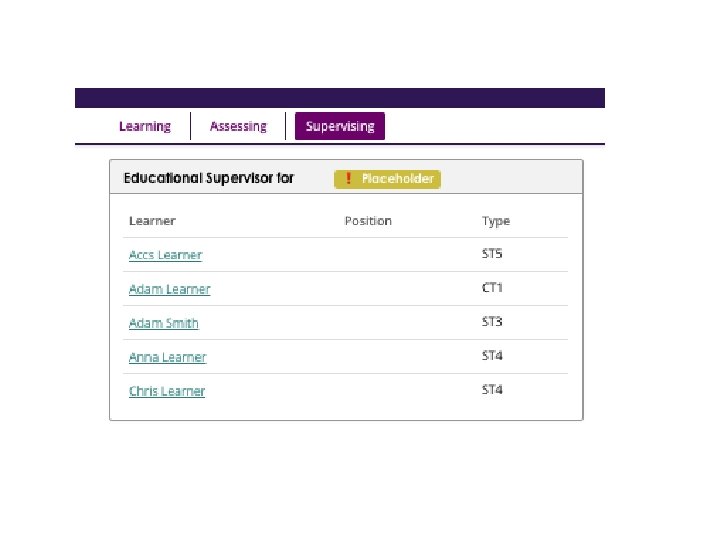
Task: Open Adam Learner's profile link
Action: (169, 289)
